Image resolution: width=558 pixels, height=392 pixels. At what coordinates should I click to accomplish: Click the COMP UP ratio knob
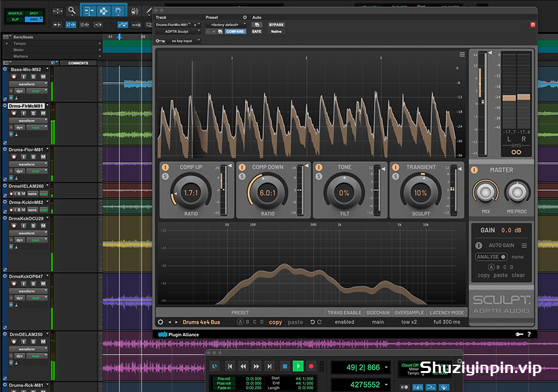[191, 193]
